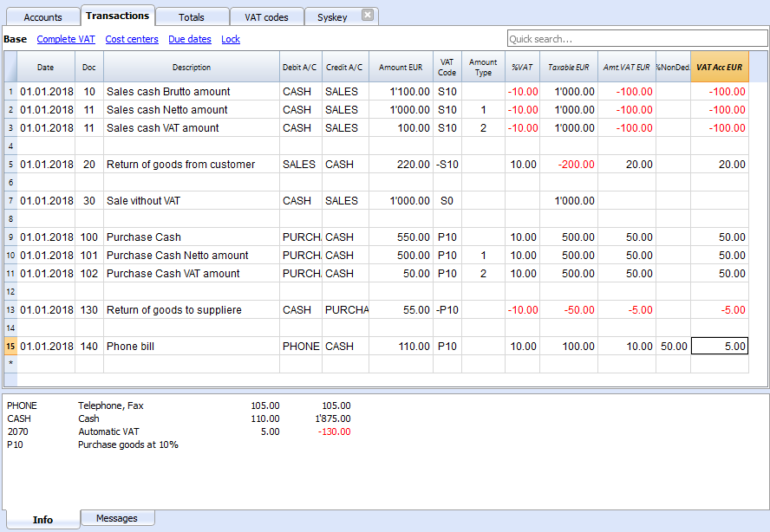Open the Totals tab
The width and height of the screenshot is (770, 532).
[192, 17]
